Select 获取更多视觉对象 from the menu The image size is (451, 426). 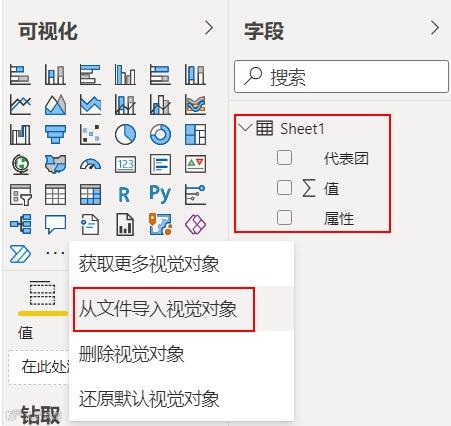(149, 264)
